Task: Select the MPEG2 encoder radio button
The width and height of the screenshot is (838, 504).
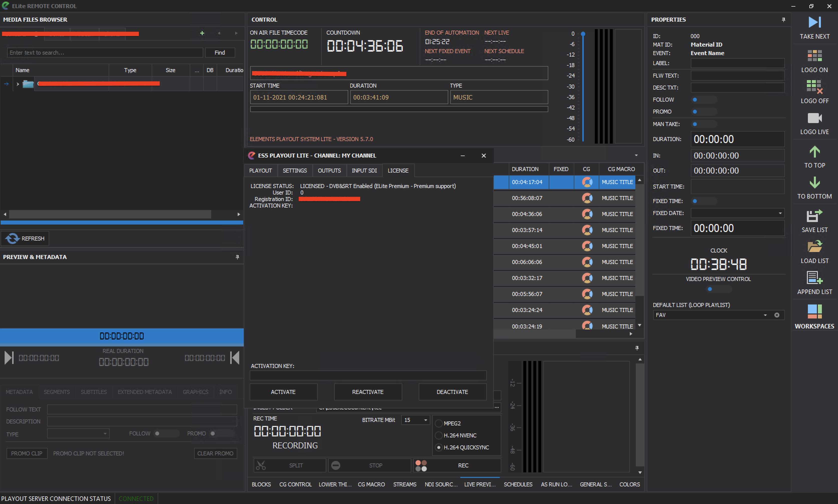Action: (x=439, y=423)
